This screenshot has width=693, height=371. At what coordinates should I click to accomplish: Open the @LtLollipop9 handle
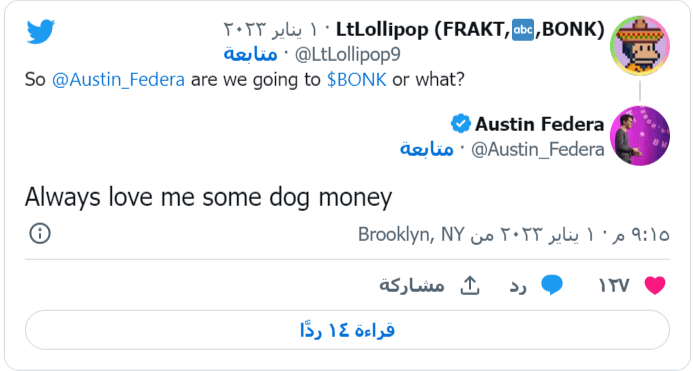tap(347, 55)
